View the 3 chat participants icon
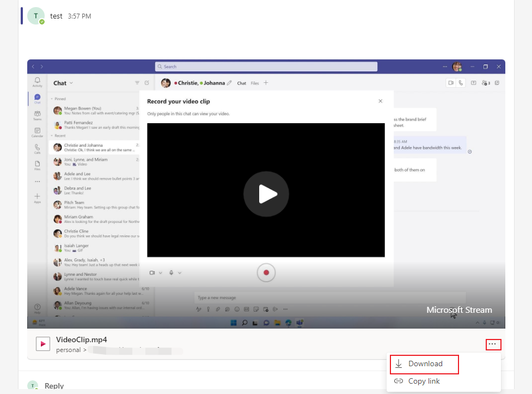Image resolution: width=532 pixels, height=394 pixels. [x=485, y=83]
